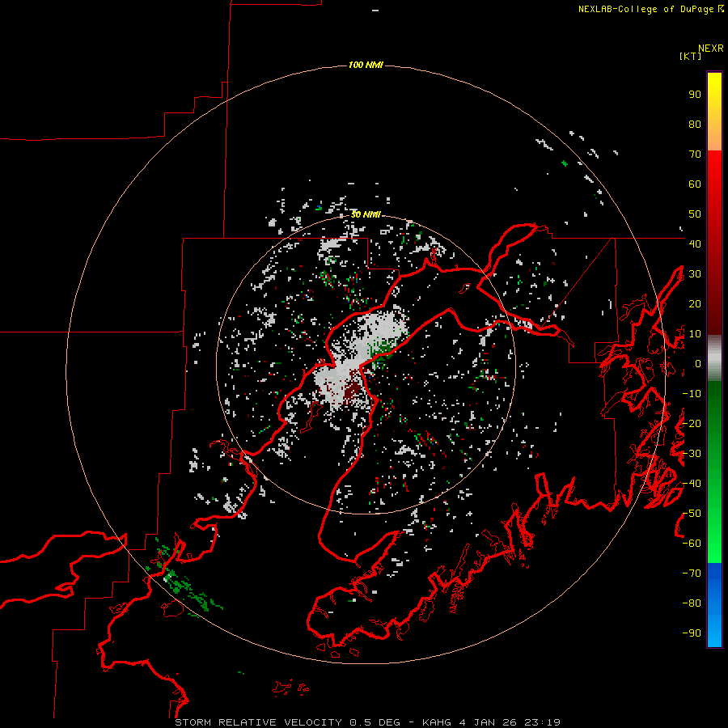Click the 50 value on velocity scale
This screenshot has height=728, width=728.
click(x=695, y=214)
